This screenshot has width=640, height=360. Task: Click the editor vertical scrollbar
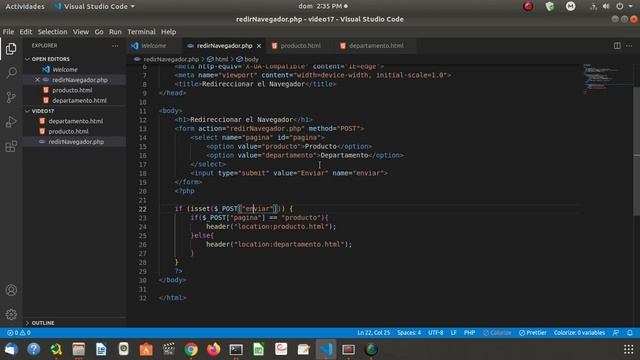click(x=636, y=151)
